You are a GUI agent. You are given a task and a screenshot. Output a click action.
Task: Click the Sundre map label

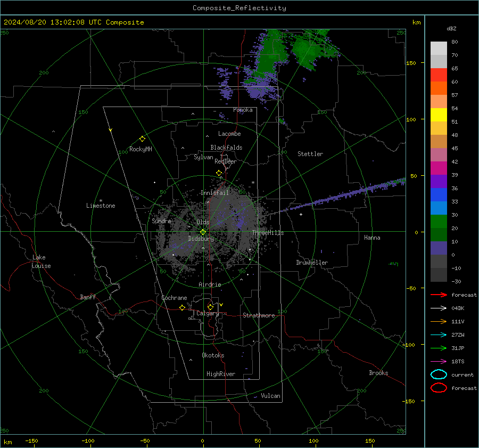coord(161,221)
